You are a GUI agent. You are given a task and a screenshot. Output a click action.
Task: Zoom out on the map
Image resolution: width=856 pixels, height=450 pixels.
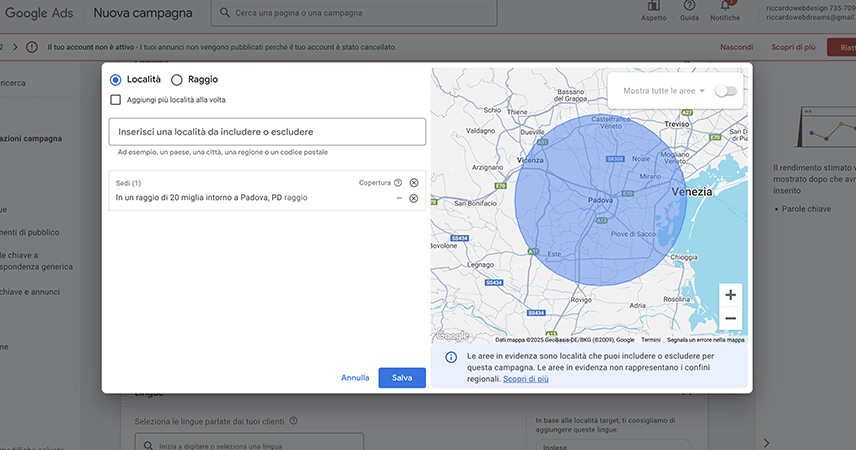tap(730, 319)
